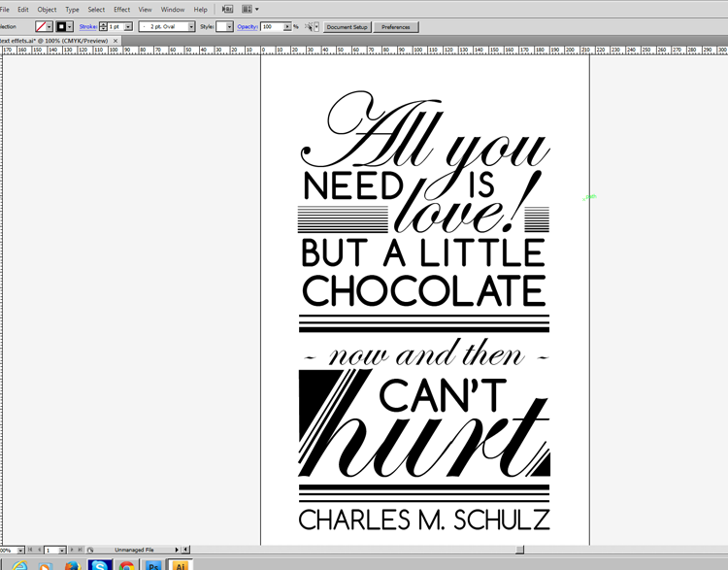Click the artboard number 1 field
This screenshot has width=728, height=570.
(x=51, y=550)
